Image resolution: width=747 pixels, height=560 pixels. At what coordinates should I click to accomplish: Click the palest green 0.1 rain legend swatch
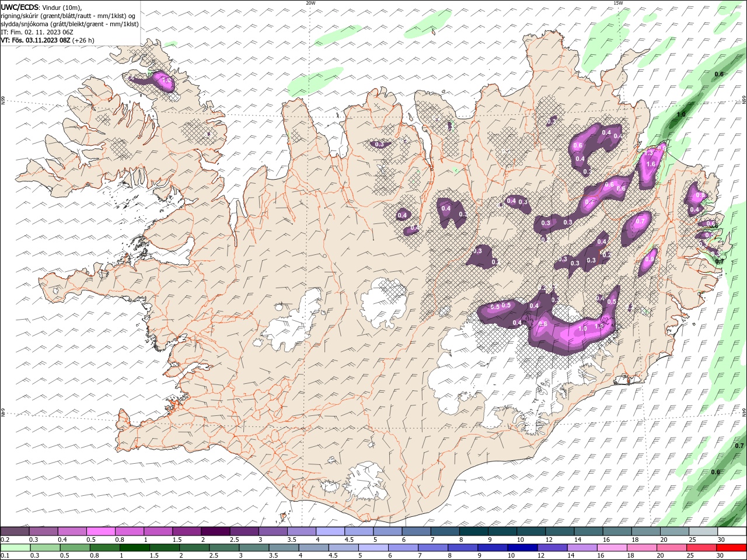(15, 548)
